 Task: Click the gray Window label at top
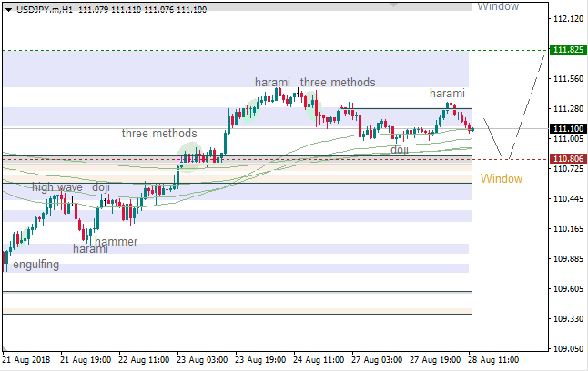tap(498, 6)
